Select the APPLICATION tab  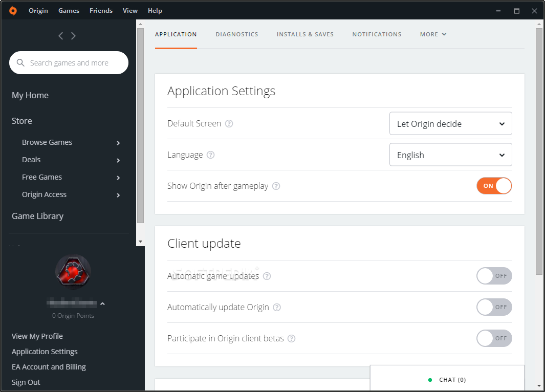[176, 34]
